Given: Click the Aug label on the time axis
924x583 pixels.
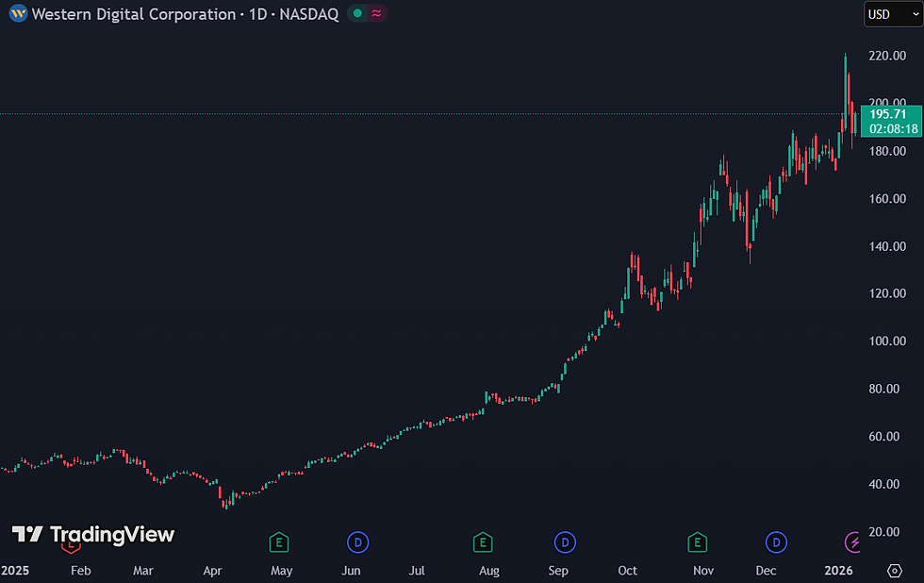Looking at the screenshot, I should [x=489, y=571].
